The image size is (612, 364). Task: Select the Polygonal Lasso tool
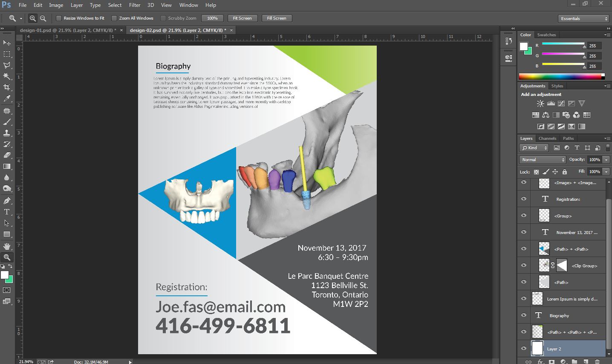click(x=7, y=65)
